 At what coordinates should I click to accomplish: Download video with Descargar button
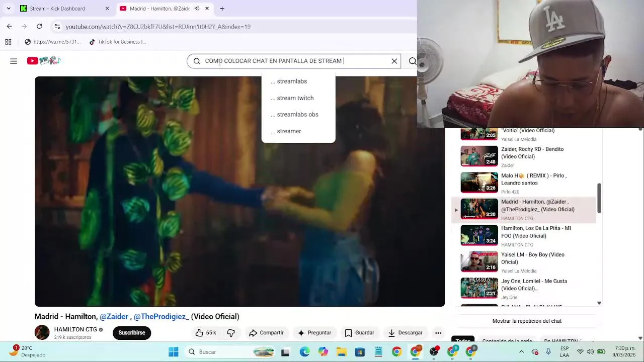(x=405, y=332)
